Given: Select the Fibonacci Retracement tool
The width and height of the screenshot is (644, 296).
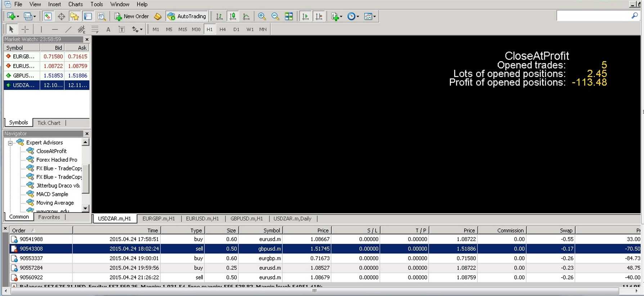Looking at the screenshot, I should point(95,29).
